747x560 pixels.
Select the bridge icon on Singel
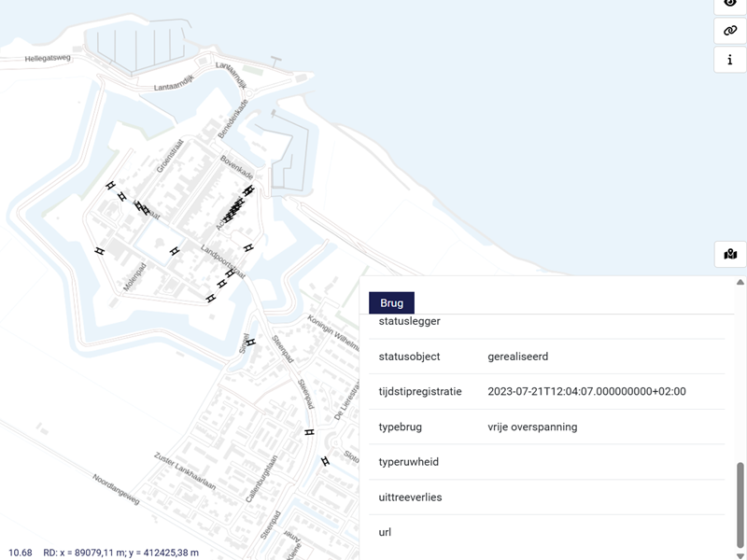249,342
